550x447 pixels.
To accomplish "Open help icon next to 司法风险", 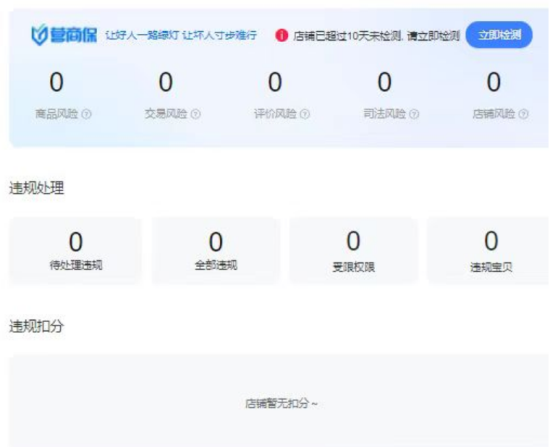I will pos(414,114).
